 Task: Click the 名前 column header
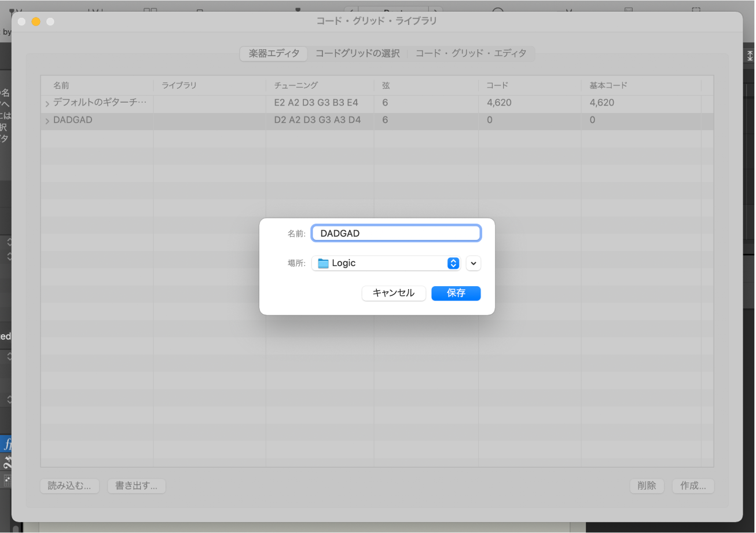pyautogui.click(x=61, y=85)
